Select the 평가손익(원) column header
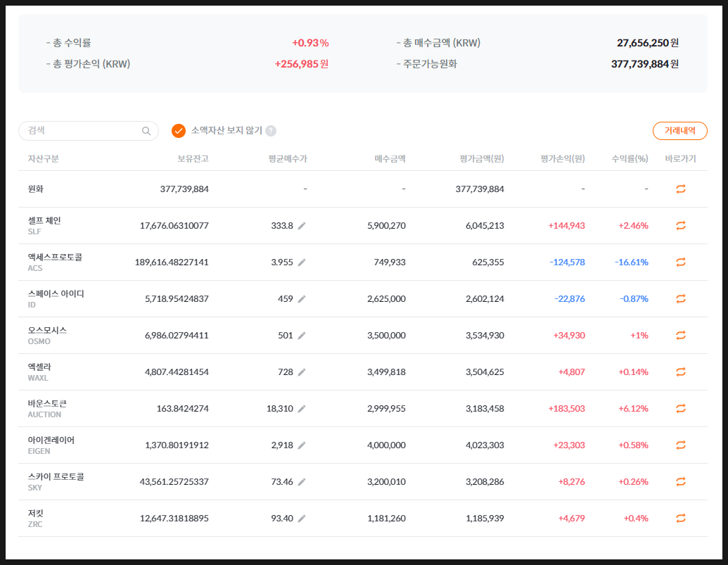 pyautogui.click(x=562, y=159)
